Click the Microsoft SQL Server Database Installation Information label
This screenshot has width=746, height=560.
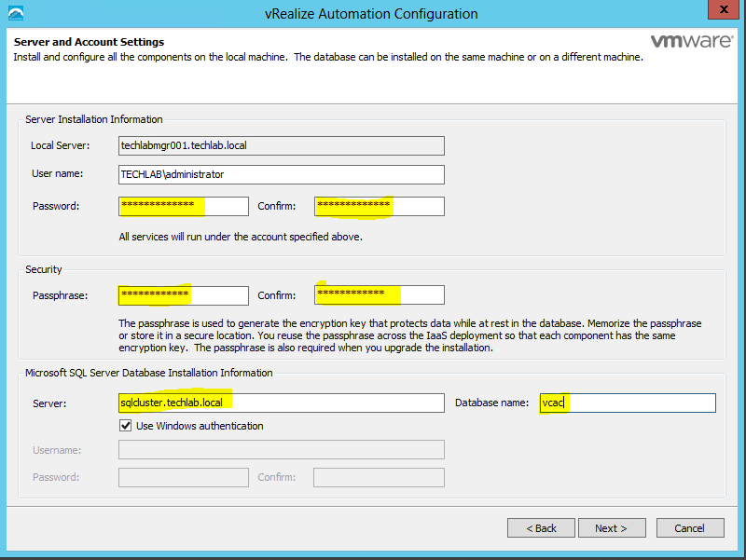click(149, 373)
